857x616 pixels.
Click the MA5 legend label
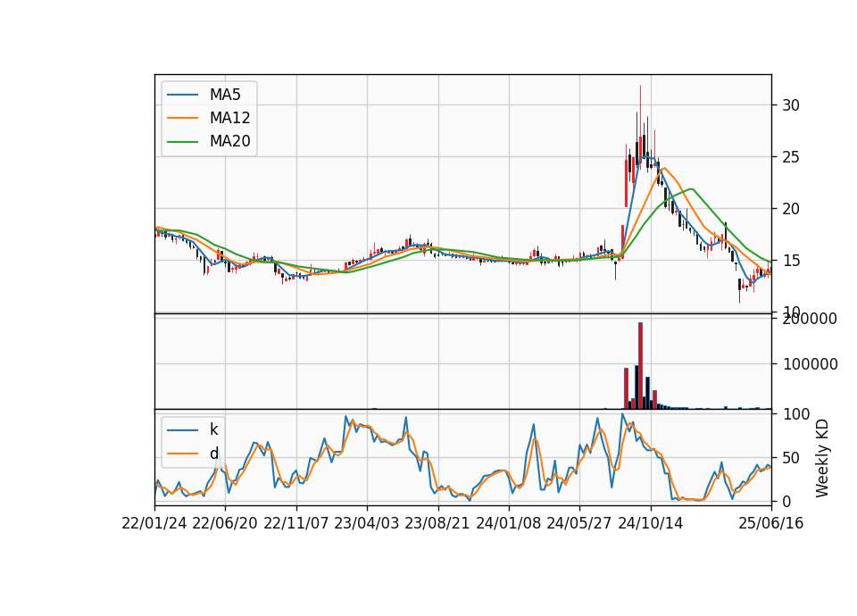225,95
